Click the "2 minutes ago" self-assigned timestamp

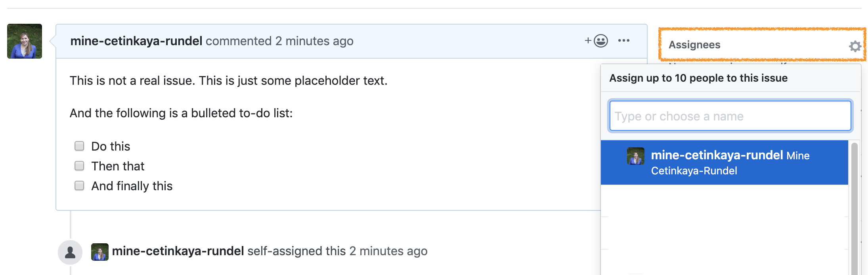point(388,251)
